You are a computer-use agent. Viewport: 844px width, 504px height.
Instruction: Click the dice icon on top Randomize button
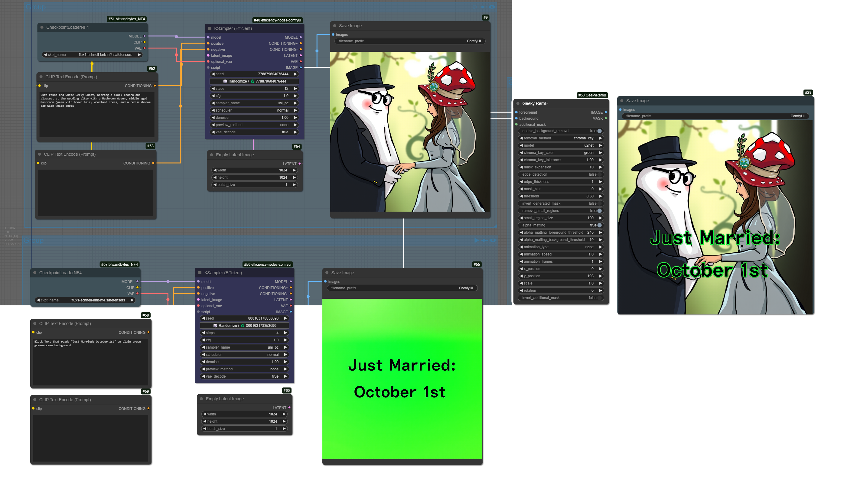tap(225, 82)
